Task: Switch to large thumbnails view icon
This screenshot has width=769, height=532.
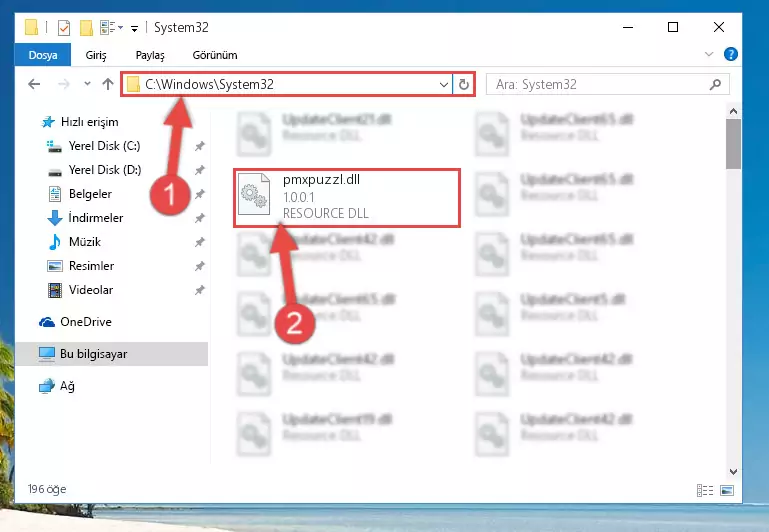Action: click(x=727, y=490)
